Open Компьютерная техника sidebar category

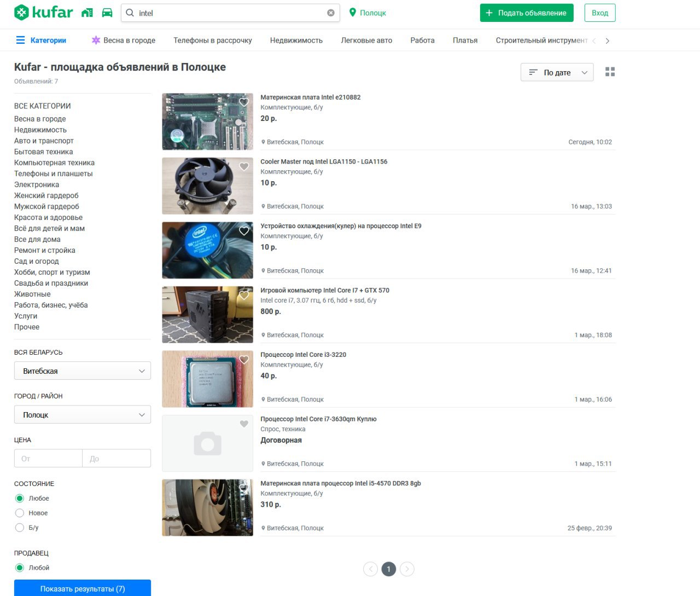point(54,163)
